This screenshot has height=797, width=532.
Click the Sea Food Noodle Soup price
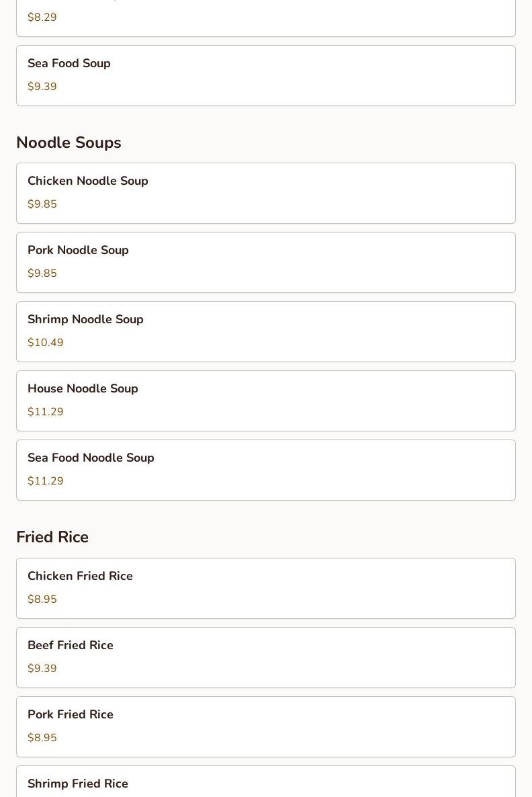click(x=46, y=481)
